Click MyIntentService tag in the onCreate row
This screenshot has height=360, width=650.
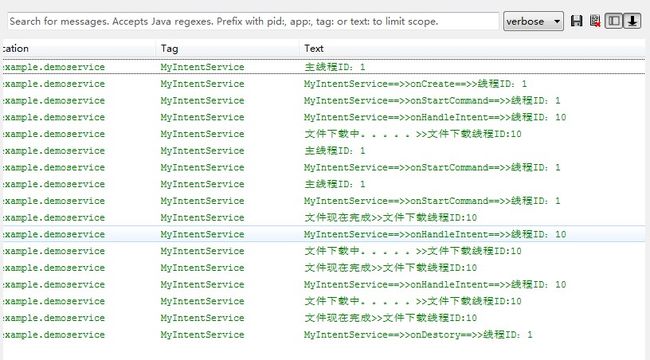click(x=202, y=84)
